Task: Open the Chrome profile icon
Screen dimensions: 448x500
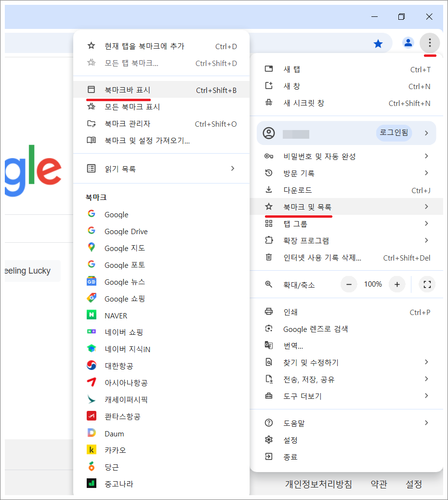Action: coord(408,43)
